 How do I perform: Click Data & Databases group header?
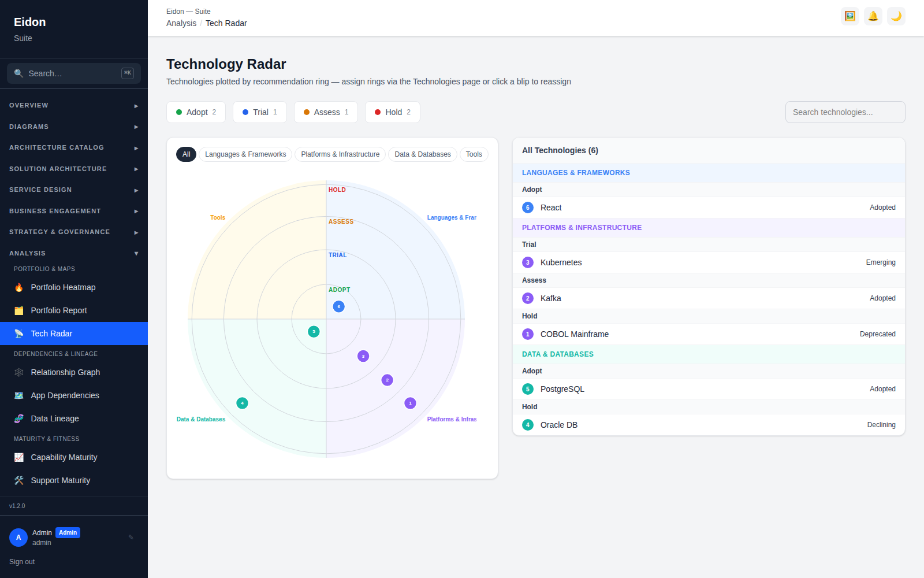pos(709,354)
